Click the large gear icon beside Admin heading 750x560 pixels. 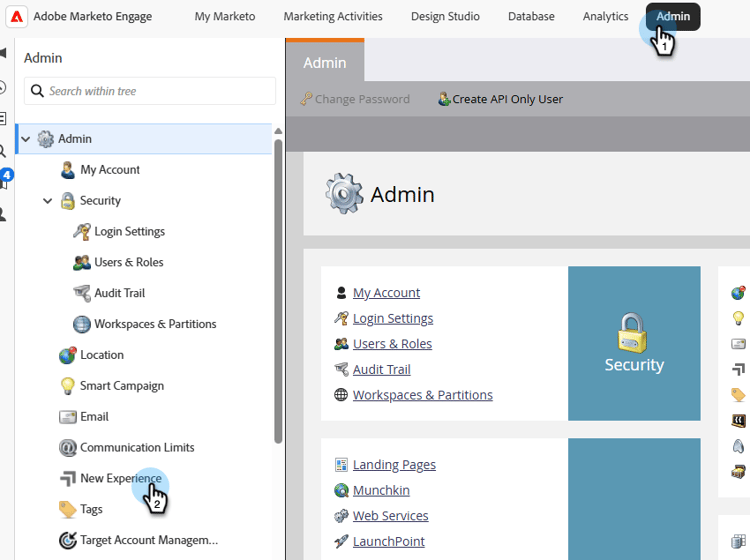344,194
